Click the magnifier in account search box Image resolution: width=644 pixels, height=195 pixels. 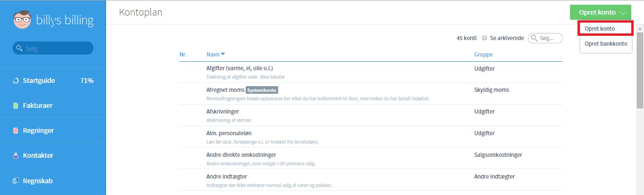coord(534,38)
